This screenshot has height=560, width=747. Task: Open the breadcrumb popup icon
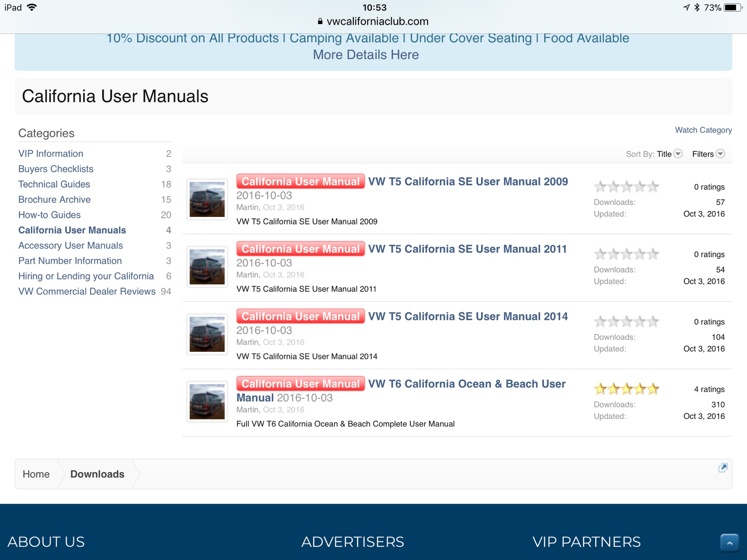point(723,468)
